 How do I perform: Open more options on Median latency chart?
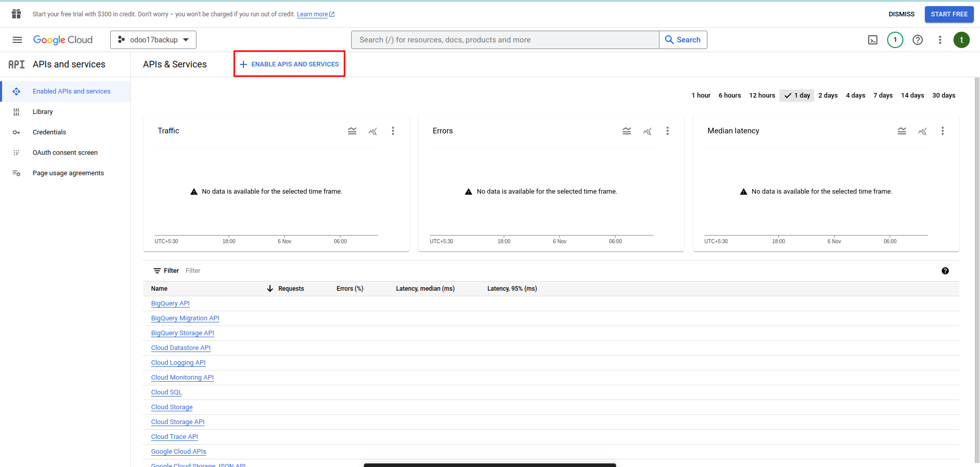point(943,131)
